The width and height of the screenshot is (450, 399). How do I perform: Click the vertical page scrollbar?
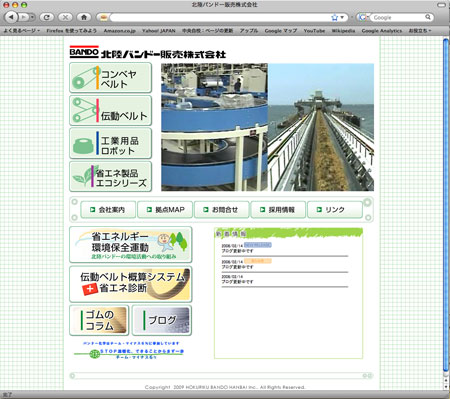tap(446, 213)
